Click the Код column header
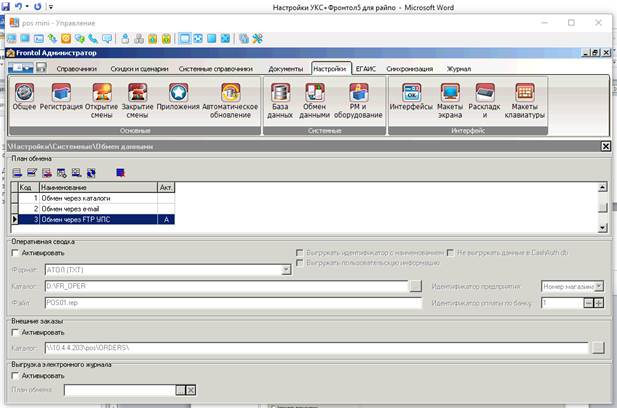Image resolution: width=617 pixels, height=408 pixels. coord(28,188)
